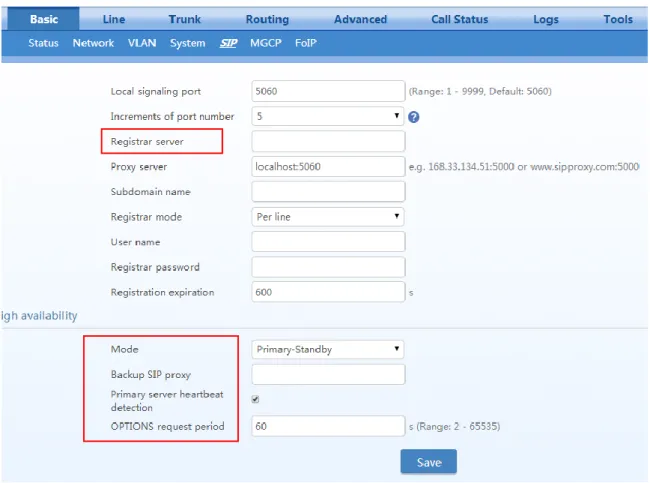The image size is (650, 483).
Task: Click the 's (Range: 2 - 65535)' hint
Action: pos(454,426)
